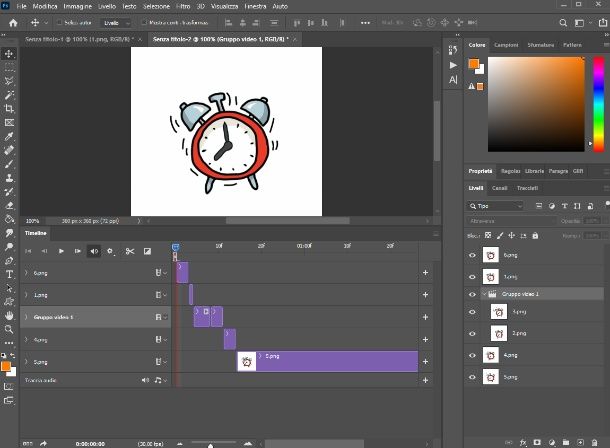Hide the 6.png layer eye
Image resolution: width=610 pixels, height=448 pixels.
coord(472,255)
